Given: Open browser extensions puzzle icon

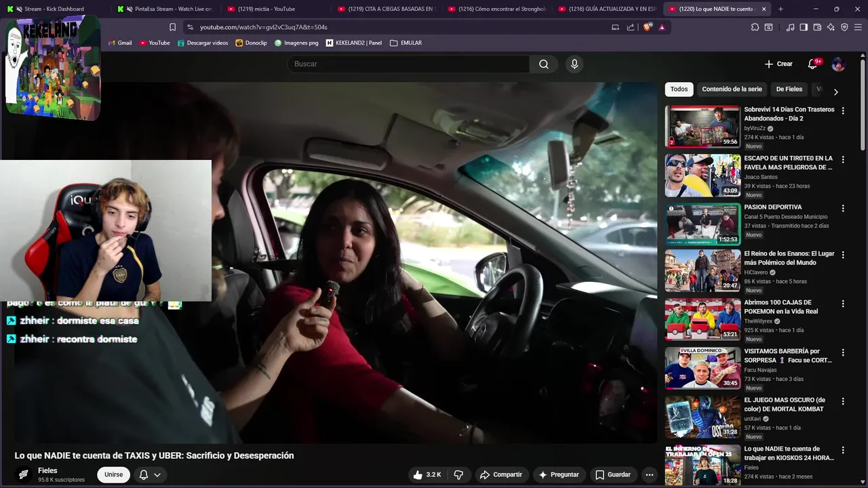Looking at the screenshot, I should [x=755, y=27].
